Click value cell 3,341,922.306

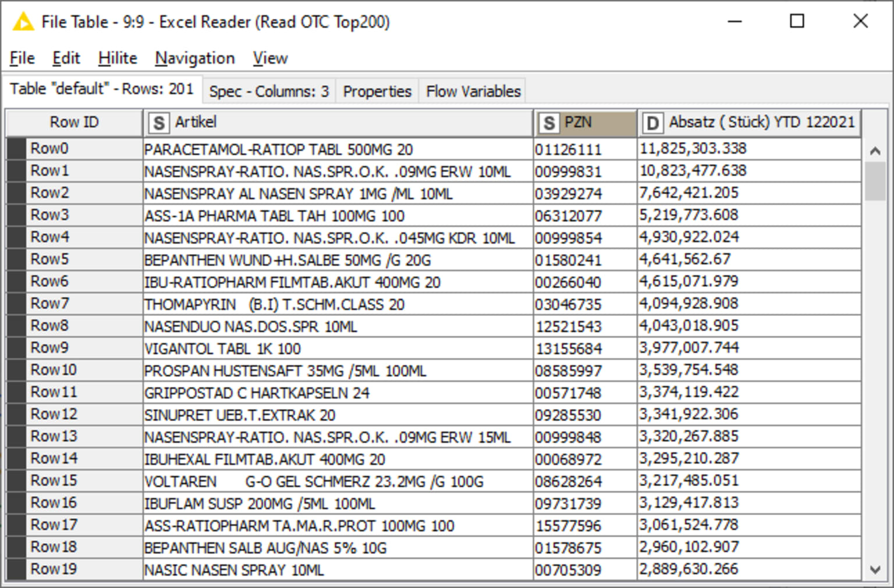coord(749,414)
